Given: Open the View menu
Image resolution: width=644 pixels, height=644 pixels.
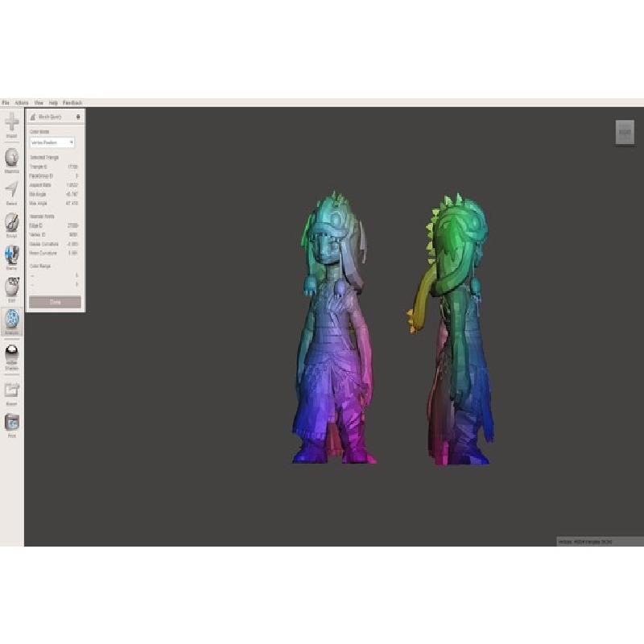Looking at the screenshot, I should pos(39,103).
